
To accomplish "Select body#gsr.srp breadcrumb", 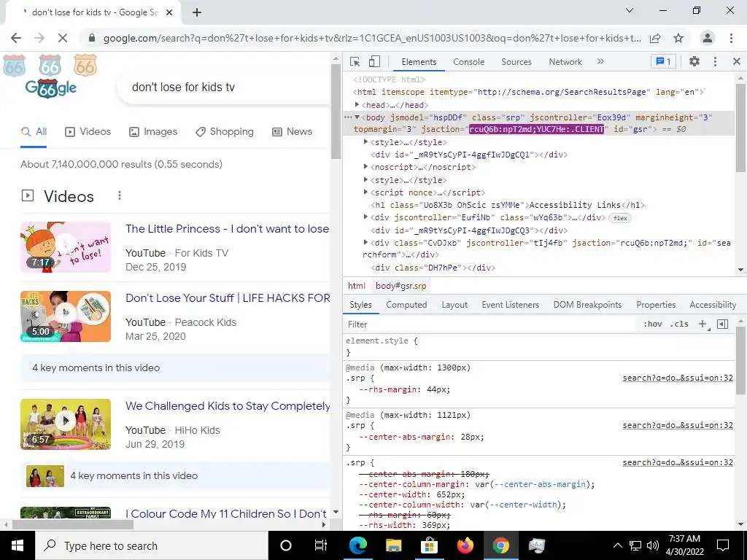I will [400, 286].
